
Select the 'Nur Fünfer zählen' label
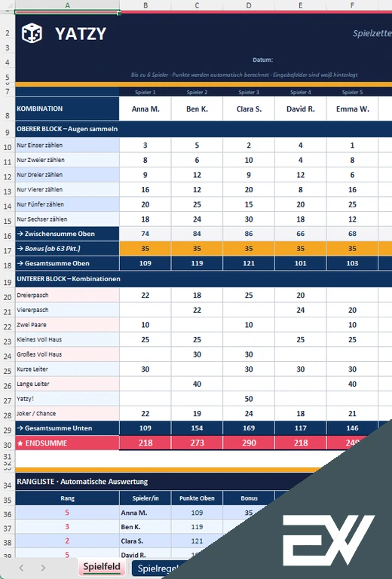point(67,204)
